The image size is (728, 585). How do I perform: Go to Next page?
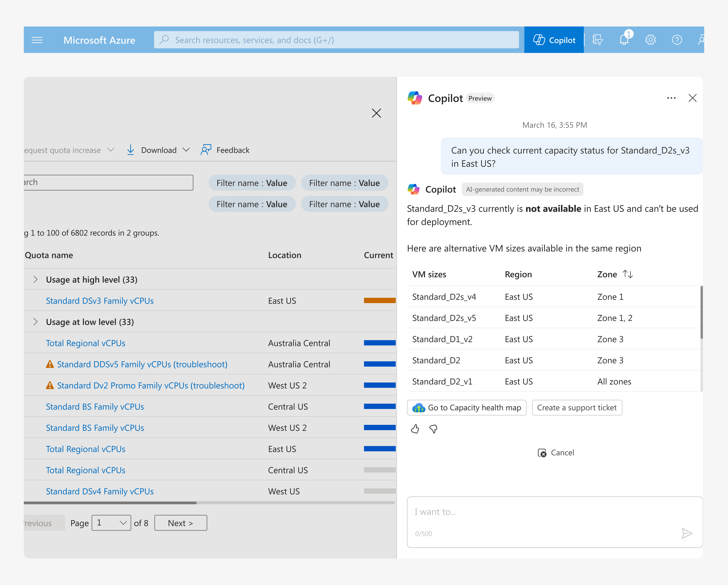pyautogui.click(x=181, y=523)
